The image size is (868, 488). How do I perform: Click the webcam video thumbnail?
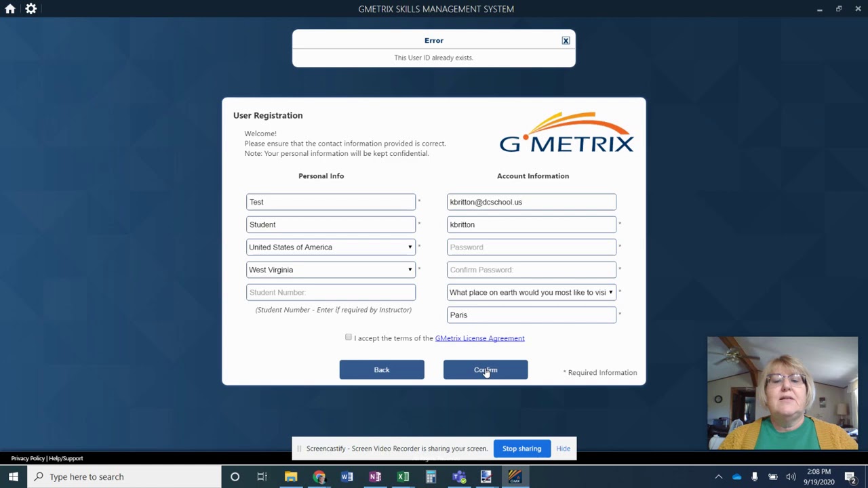783,393
